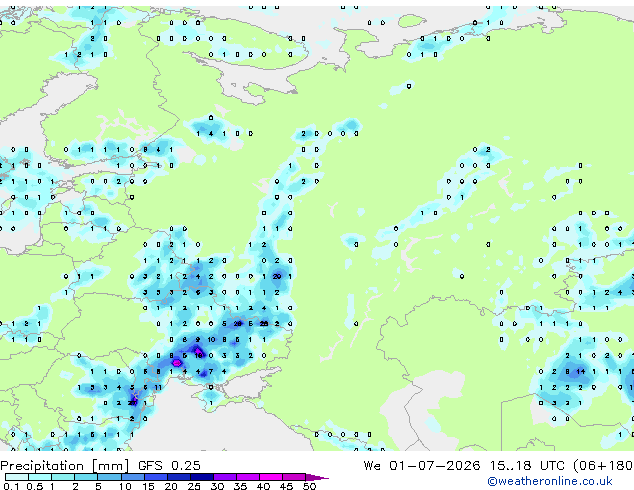The image size is (634, 490).
Task: Select the 5–10 mm legend color box
Action: coord(109,477)
